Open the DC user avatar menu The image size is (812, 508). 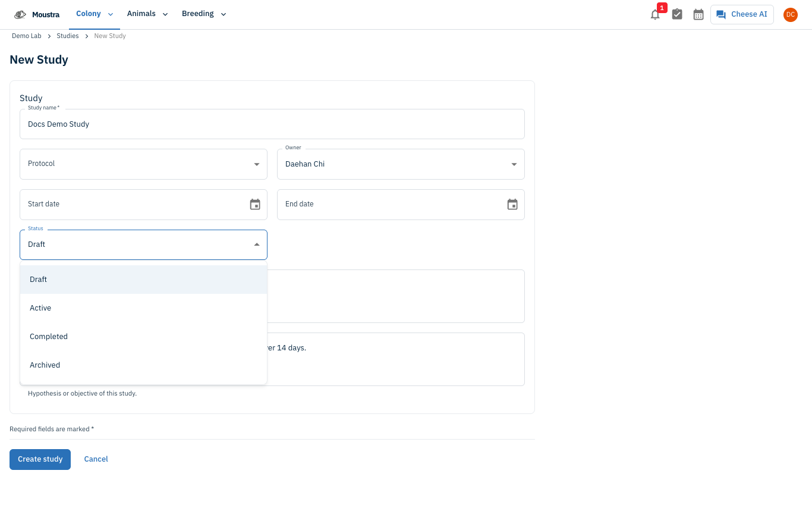[x=791, y=14]
